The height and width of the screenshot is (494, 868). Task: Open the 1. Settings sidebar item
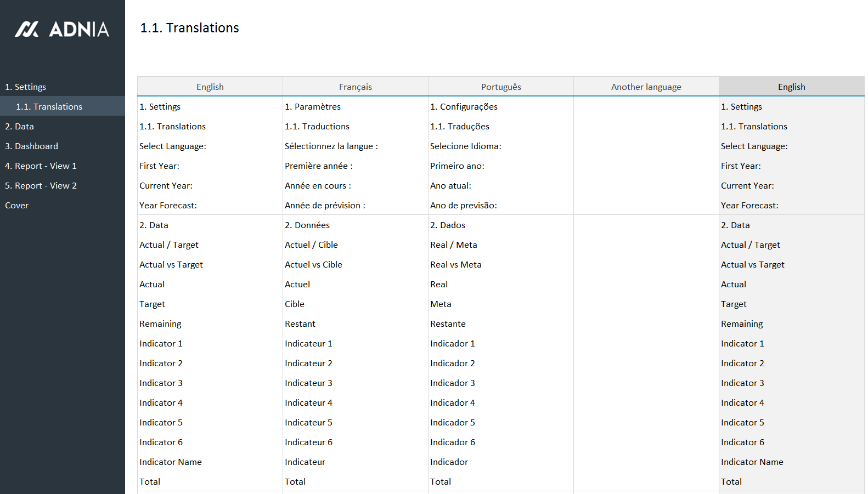click(x=26, y=87)
